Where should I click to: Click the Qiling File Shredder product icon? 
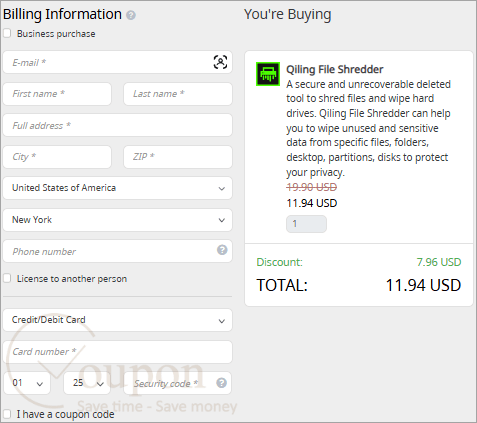[x=268, y=74]
